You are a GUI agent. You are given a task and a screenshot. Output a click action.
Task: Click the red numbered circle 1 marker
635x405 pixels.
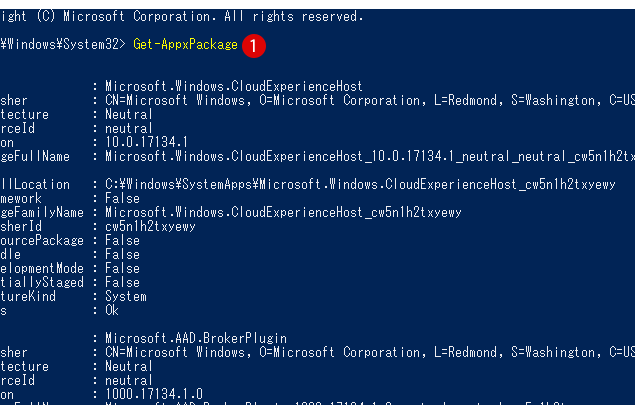pos(255,45)
